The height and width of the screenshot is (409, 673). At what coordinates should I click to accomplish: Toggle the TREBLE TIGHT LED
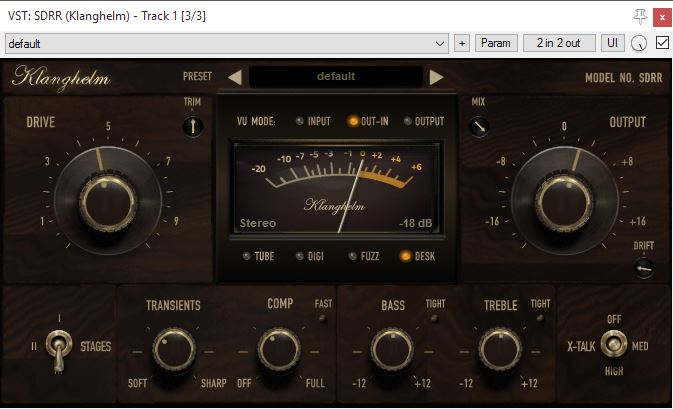click(x=540, y=318)
